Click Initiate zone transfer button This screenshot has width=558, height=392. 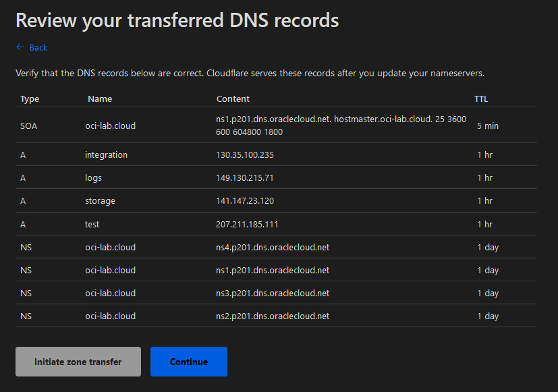78,362
